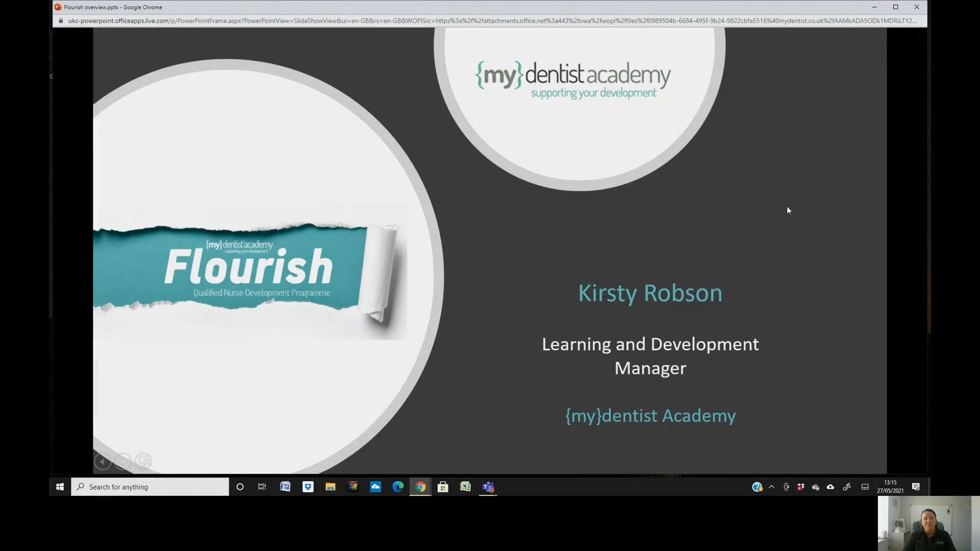Click the Chrome address bar URL
Screen dimensions: 980x551
[x=492, y=20]
